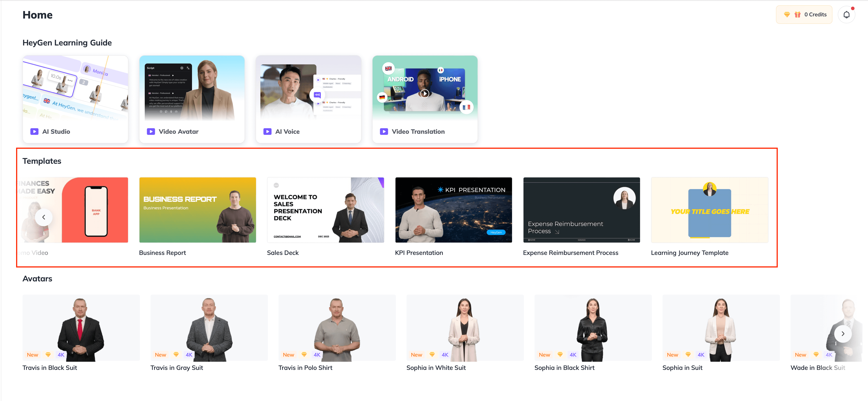
Task: Click premium diamond on Travis in Black Suit
Action: [48, 354]
